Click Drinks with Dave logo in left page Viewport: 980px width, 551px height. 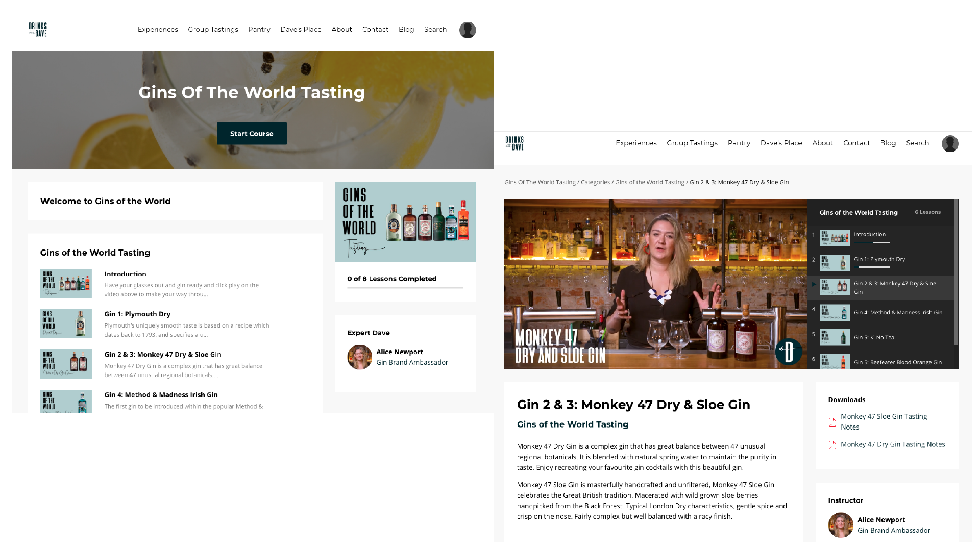tap(38, 30)
